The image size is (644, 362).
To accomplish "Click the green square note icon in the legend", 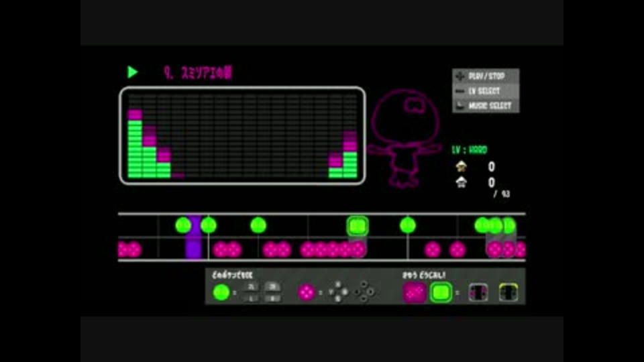I will 441,293.
